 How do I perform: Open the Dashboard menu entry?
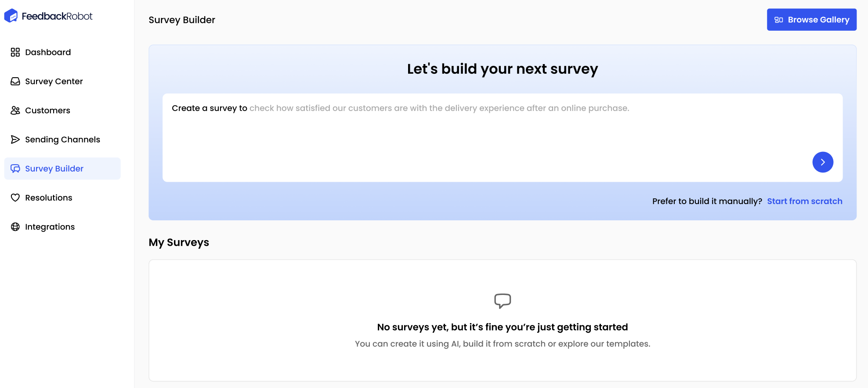coord(47,52)
